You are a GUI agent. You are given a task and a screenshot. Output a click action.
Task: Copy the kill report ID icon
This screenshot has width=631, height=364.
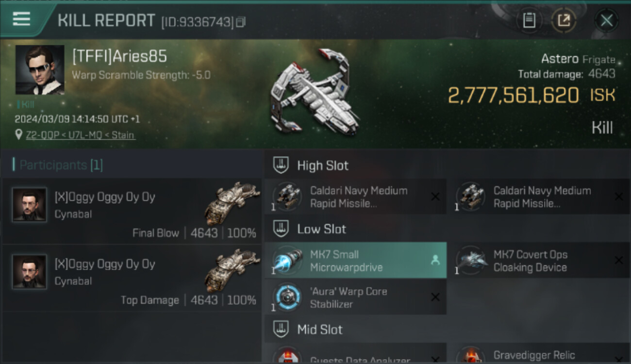[241, 22]
